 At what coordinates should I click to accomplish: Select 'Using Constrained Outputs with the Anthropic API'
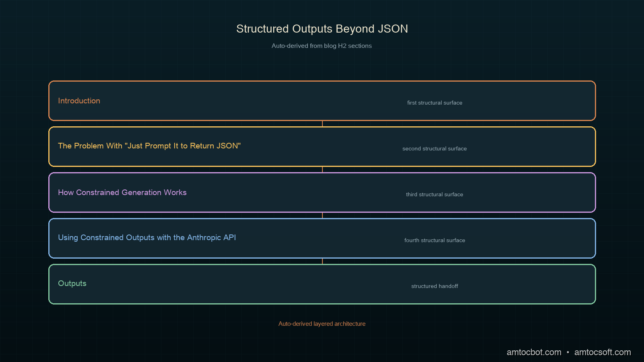click(x=147, y=238)
